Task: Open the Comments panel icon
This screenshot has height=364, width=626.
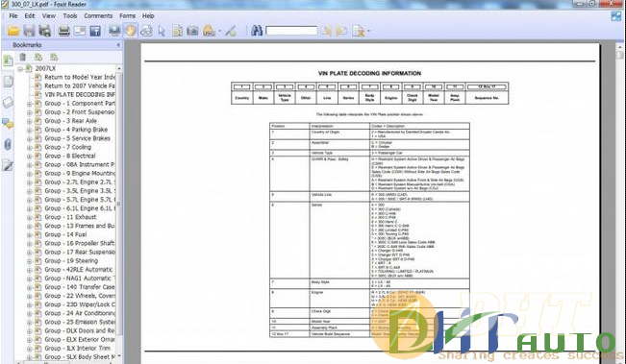Action: coord(8,124)
